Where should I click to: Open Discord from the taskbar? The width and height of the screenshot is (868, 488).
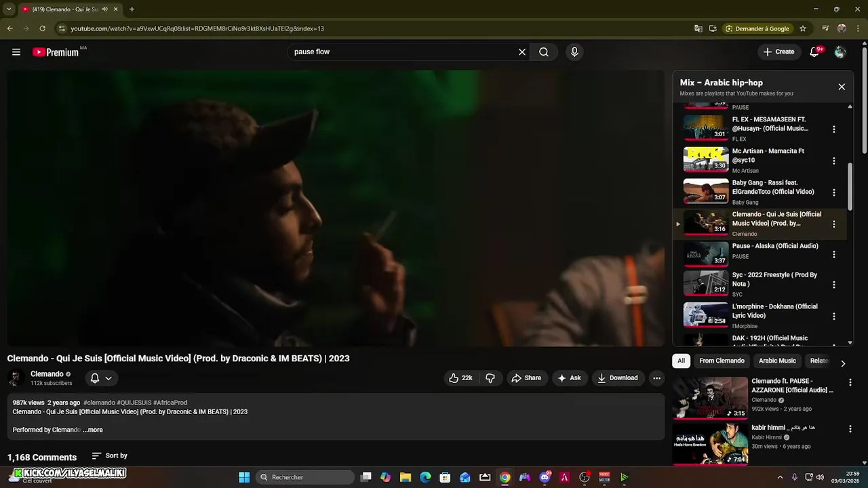545,477
